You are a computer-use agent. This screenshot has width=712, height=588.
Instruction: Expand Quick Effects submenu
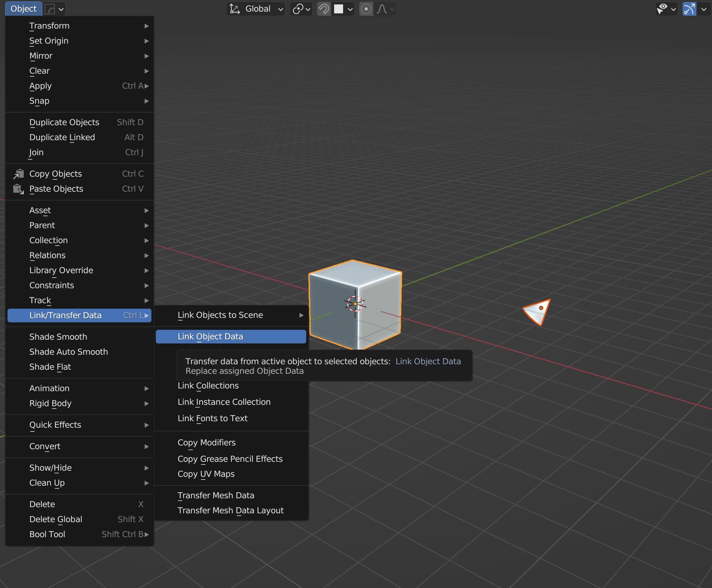tap(79, 425)
